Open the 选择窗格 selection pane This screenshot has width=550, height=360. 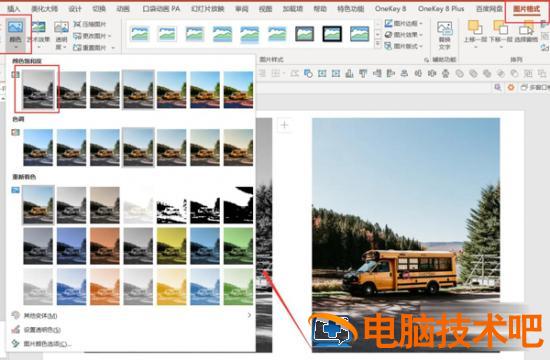click(526, 34)
